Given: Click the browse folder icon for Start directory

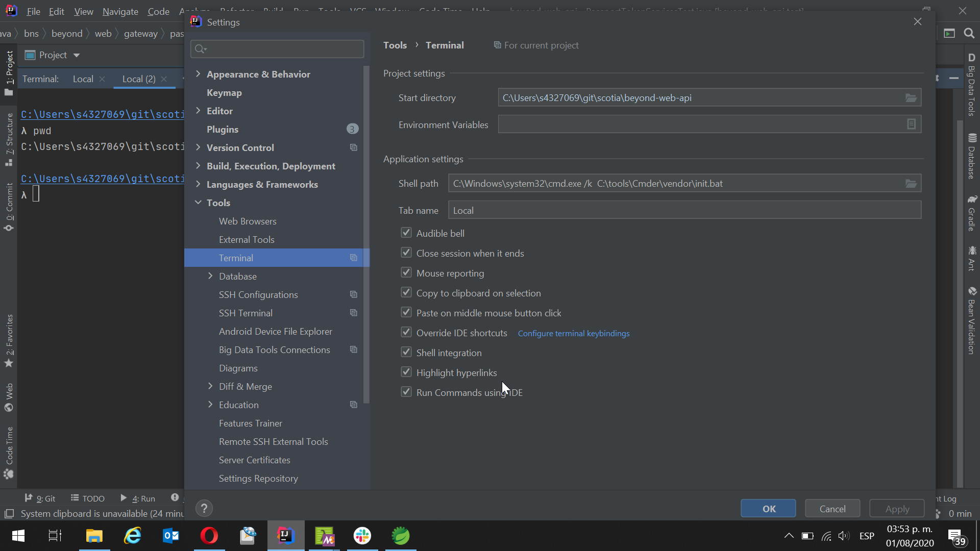Looking at the screenshot, I should [x=911, y=98].
